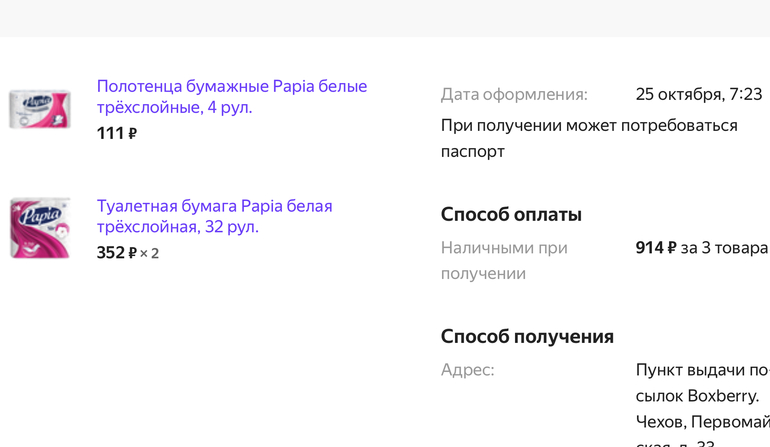Screen dimensions: 770x447
Task: Click the order date '25 октября, 7:23'
Action: (x=698, y=95)
